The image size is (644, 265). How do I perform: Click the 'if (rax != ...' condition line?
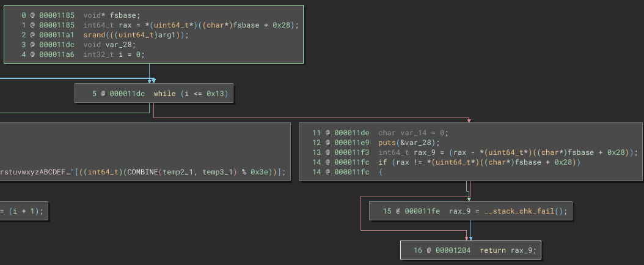[479, 163]
